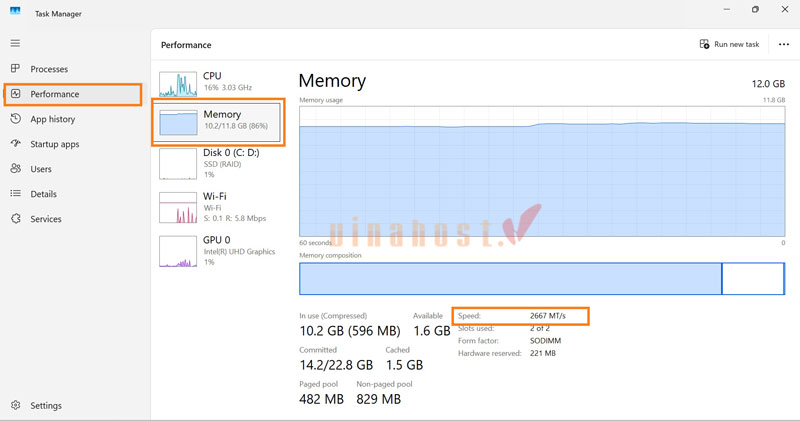Click the 12.0 GB total memory value
This screenshot has height=421, width=800.
[x=768, y=84]
